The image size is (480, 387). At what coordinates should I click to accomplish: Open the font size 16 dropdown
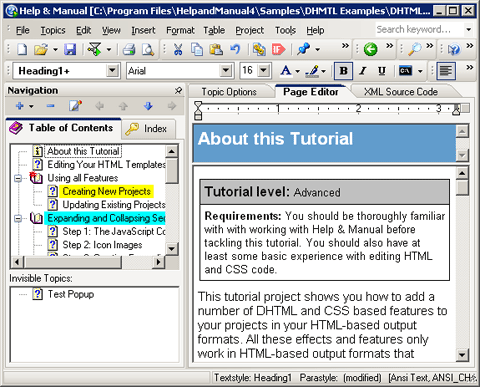coord(263,70)
